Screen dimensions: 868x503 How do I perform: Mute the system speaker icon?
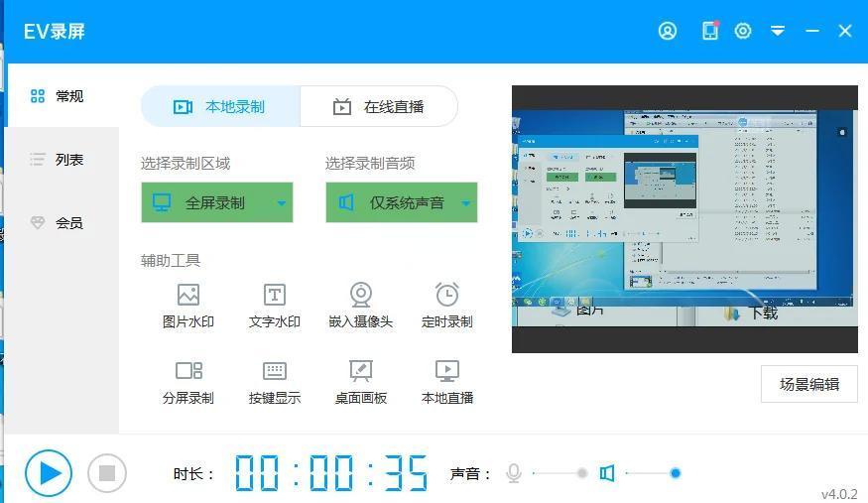point(607,474)
